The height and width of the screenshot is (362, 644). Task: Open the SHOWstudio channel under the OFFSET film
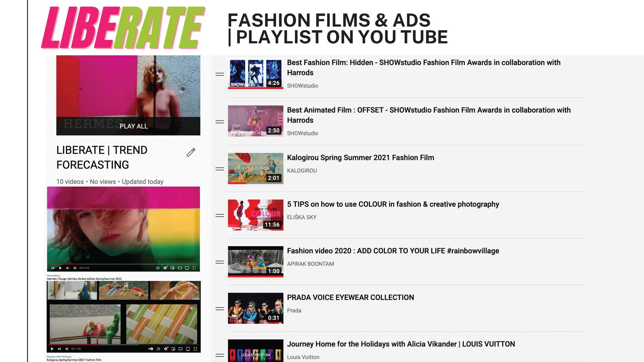pos(302,133)
